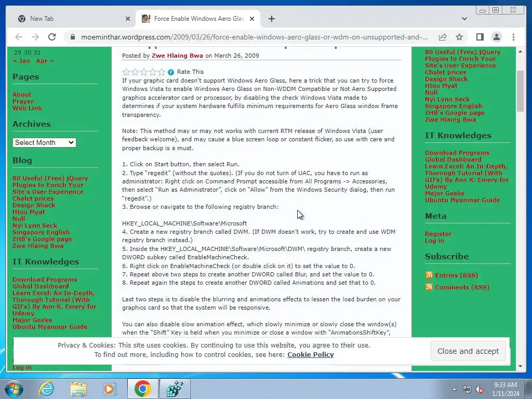Go to the Apr calendar link
The width and height of the screenshot is (532, 399).
pyautogui.click(x=45, y=61)
